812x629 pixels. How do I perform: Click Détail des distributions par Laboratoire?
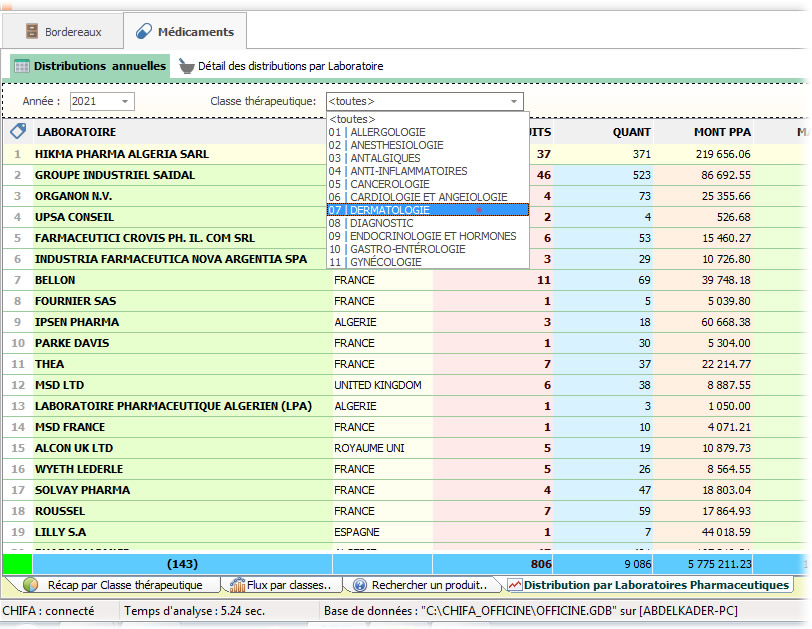point(290,66)
